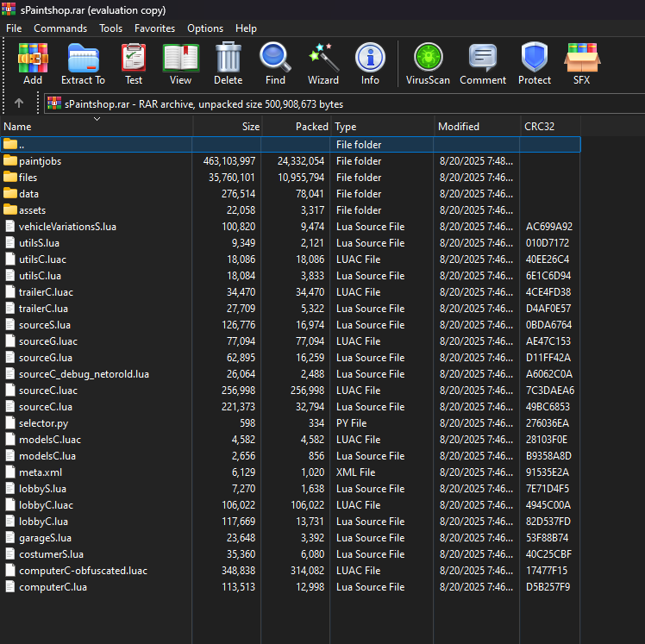Select computerC-obfuscated.luac file name
Screen dimensions: 645x644
point(83,571)
